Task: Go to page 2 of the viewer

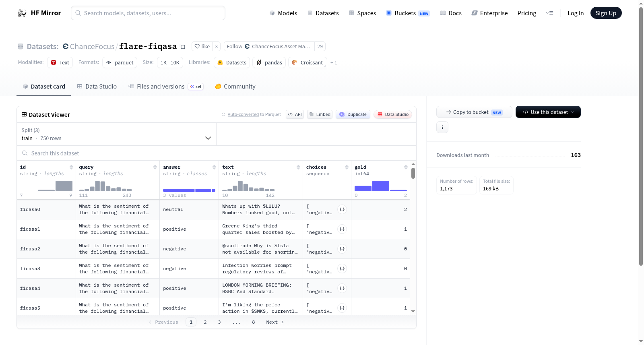Action: pyautogui.click(x=205, y=322)
